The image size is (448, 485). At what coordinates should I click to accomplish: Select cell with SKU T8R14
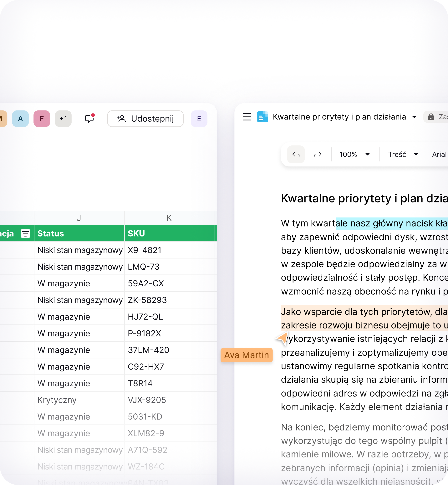[170, 383]
